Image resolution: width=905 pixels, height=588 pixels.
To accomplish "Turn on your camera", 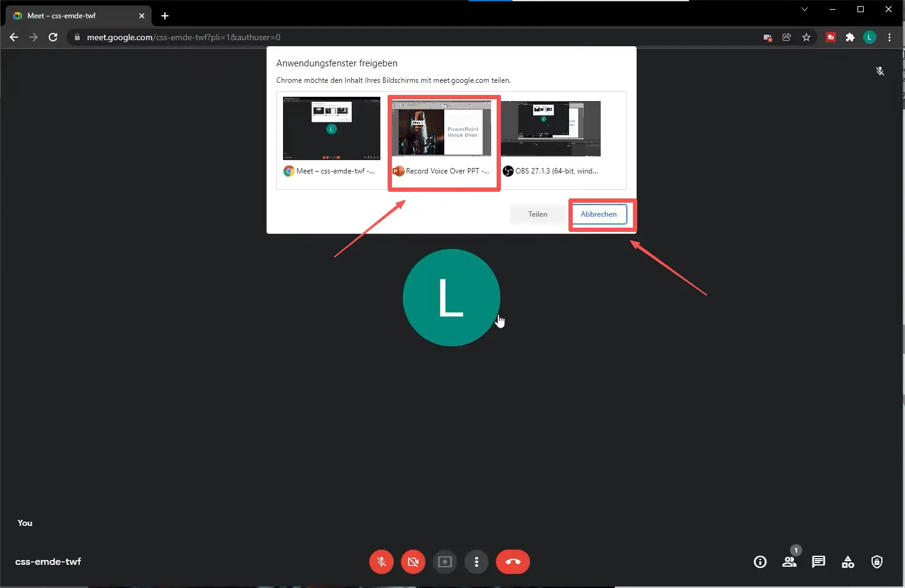I will (x=413, y=562).
